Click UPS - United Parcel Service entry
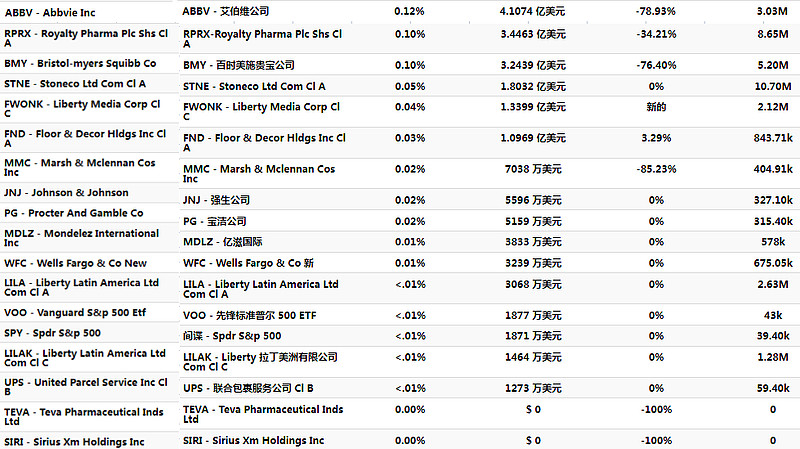 click(x=86, y=387)
